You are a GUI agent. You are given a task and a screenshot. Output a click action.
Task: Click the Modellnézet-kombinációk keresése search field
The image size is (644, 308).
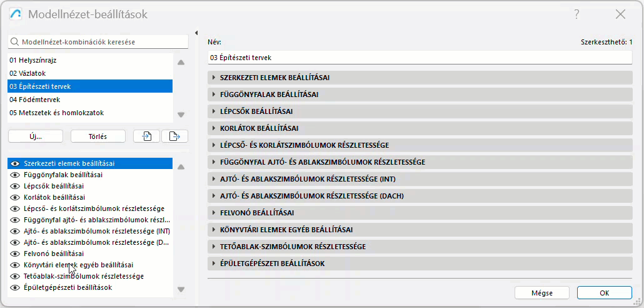pos(98,41)
